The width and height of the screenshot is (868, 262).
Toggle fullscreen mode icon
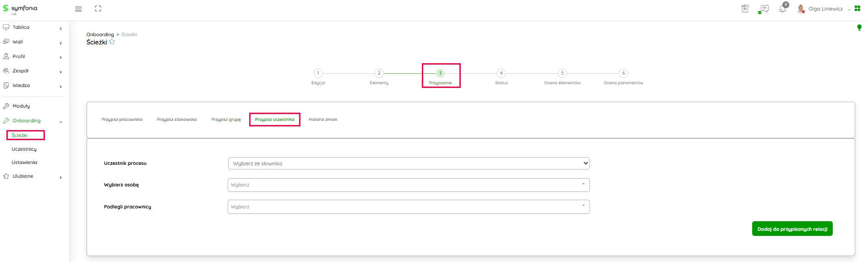98,9
